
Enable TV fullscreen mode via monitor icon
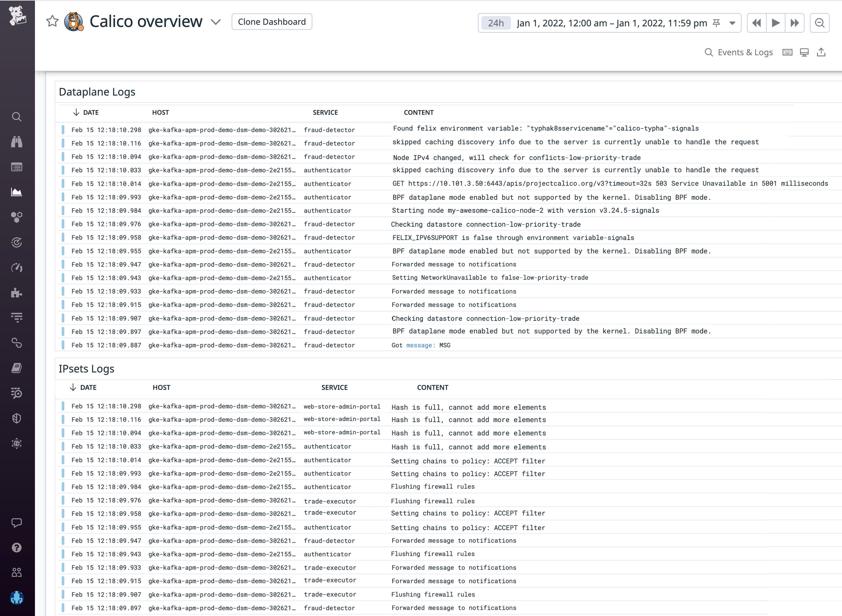tap(804, 52)
